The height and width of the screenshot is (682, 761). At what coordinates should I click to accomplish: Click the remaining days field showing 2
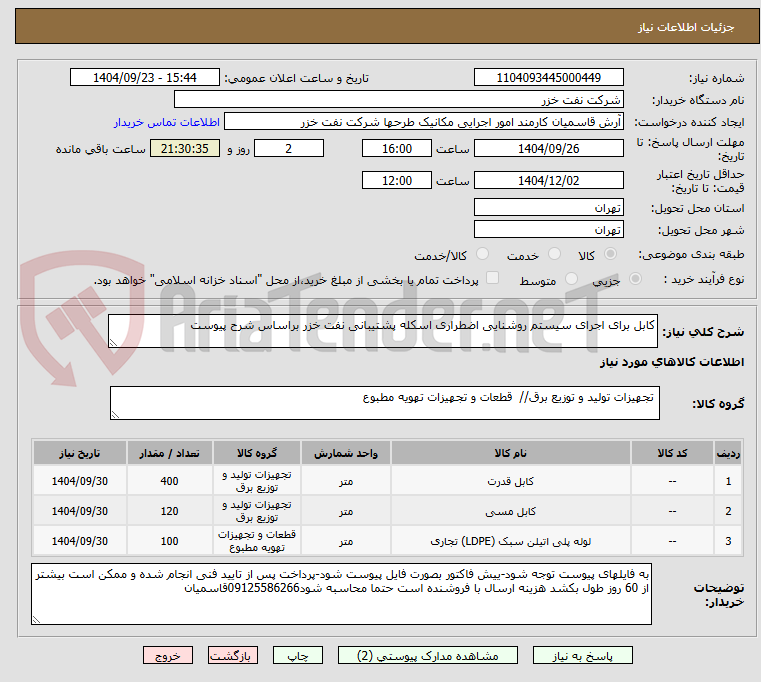(289, 148)
